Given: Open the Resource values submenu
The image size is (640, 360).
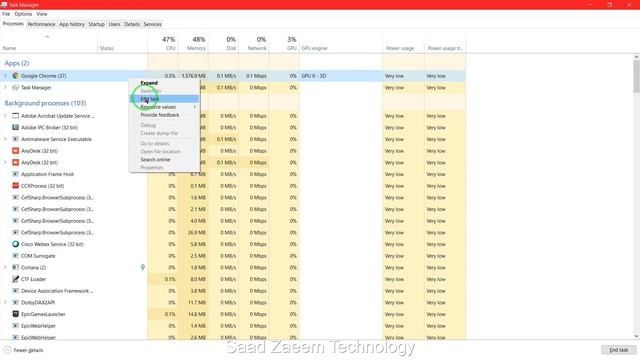Looking at the screenshot, I should 164,107.
